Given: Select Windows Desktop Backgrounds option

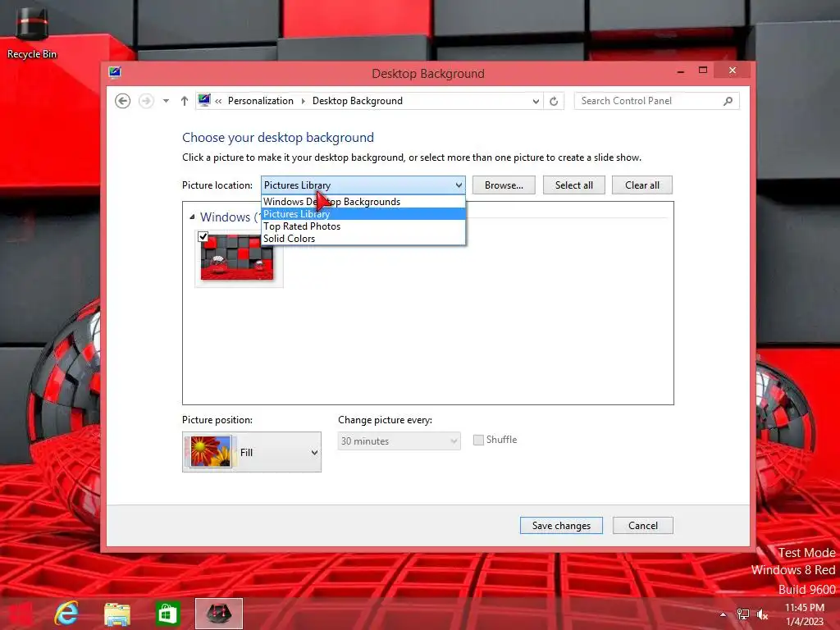Looking at the screenshot, I should (363, 202).
